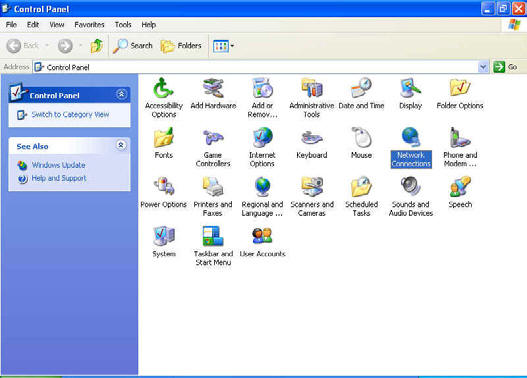Open the Power Options icon

tap(163, 187)
